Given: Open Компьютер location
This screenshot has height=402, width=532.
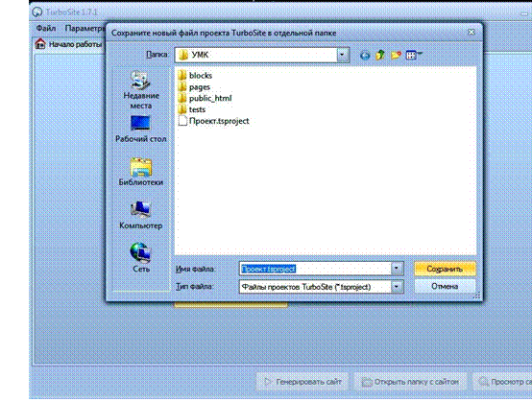Looking at the screenshot, I should (x=141, y=215).
